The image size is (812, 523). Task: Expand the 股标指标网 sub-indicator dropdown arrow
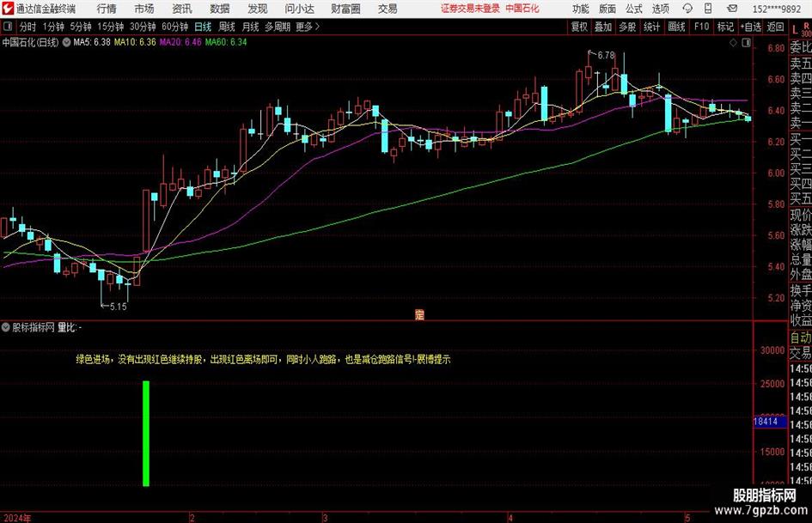click(5, 327)
